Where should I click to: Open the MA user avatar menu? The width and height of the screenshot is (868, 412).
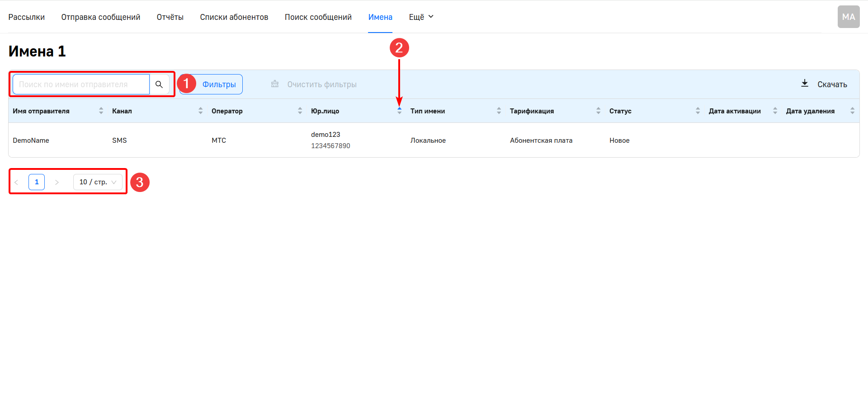[848, 17]
